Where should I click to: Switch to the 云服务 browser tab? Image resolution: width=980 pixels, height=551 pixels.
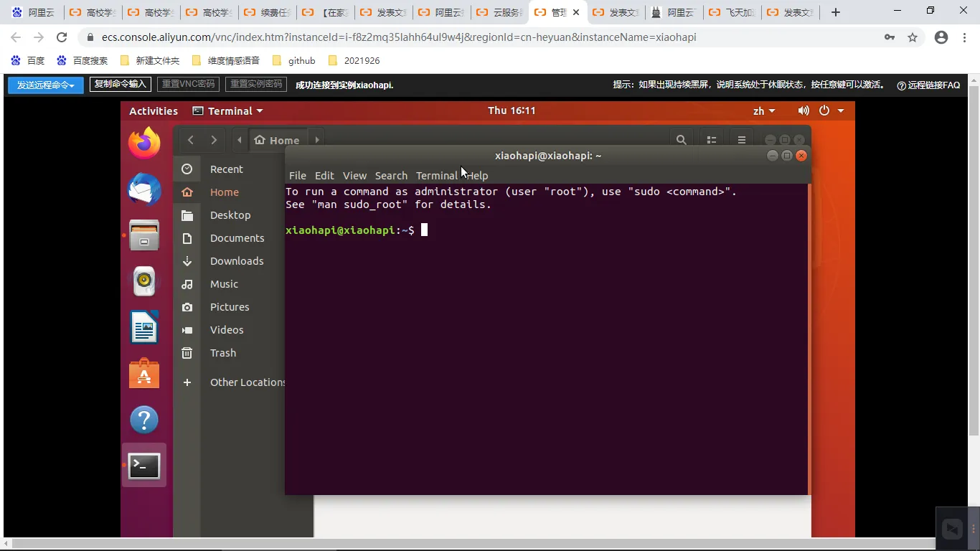(499, 12)
